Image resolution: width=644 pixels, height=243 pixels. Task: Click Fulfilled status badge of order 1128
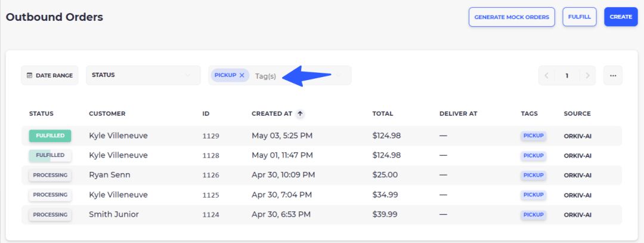tap(50, 155)
